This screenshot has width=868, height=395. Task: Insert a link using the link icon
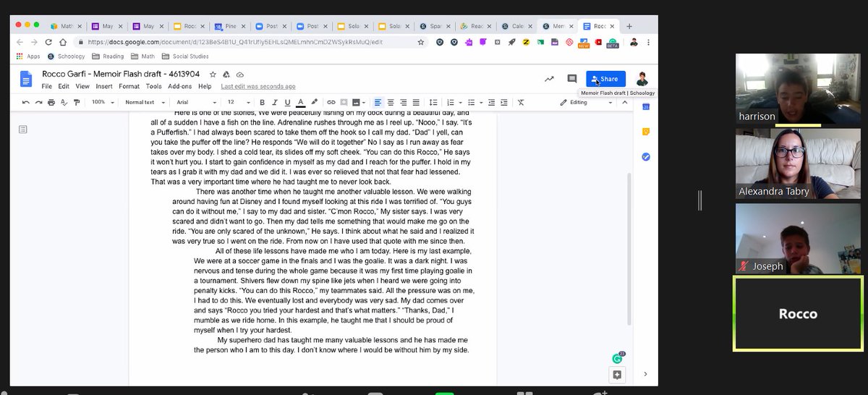(331, 103)
